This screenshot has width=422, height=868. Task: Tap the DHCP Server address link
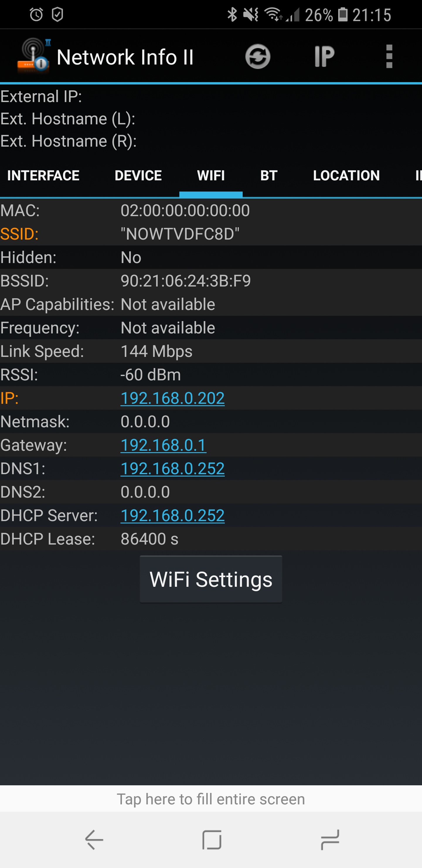pos(172,515)
